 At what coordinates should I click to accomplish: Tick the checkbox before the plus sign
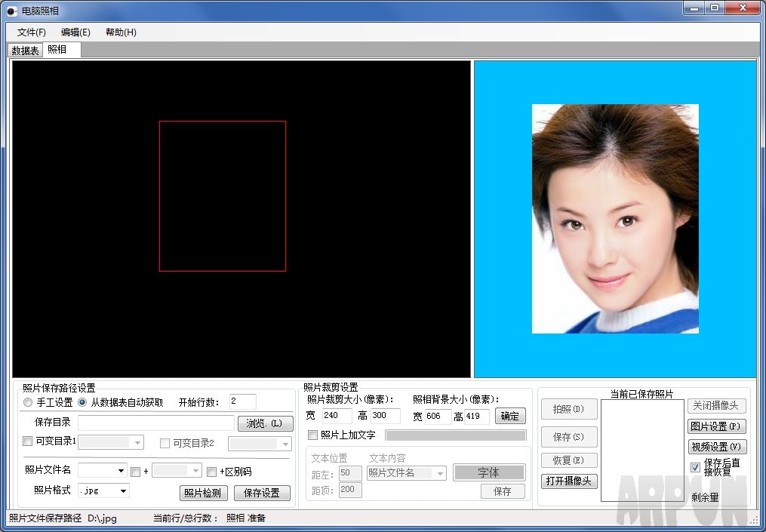click(135, 472)
